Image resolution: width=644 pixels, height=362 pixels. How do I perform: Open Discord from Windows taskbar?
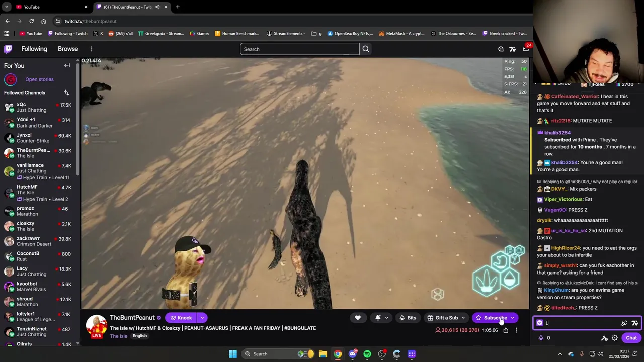click(352, 354)
